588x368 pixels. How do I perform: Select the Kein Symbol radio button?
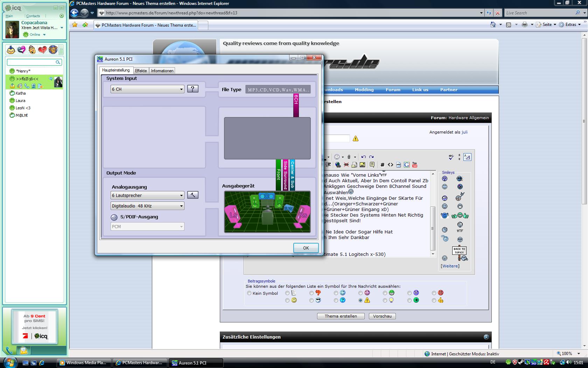(x=249, y=293)
